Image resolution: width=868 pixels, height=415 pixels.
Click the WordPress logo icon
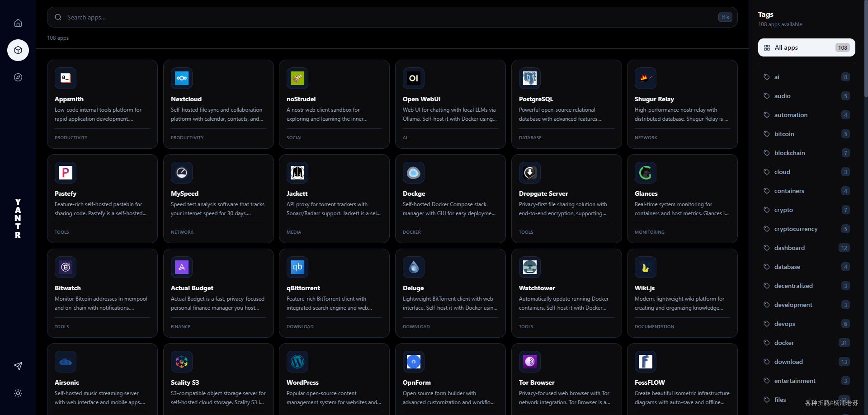[x=297, y=362]
